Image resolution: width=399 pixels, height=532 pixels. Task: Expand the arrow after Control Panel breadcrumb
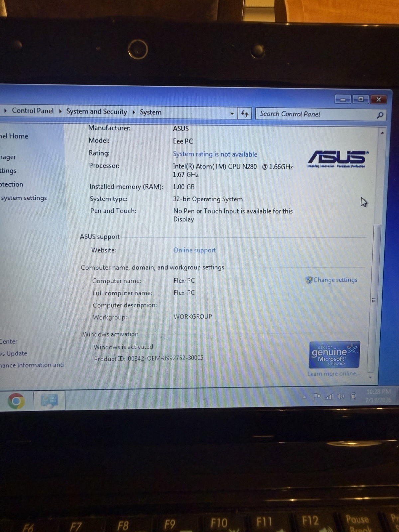(60, 111)
